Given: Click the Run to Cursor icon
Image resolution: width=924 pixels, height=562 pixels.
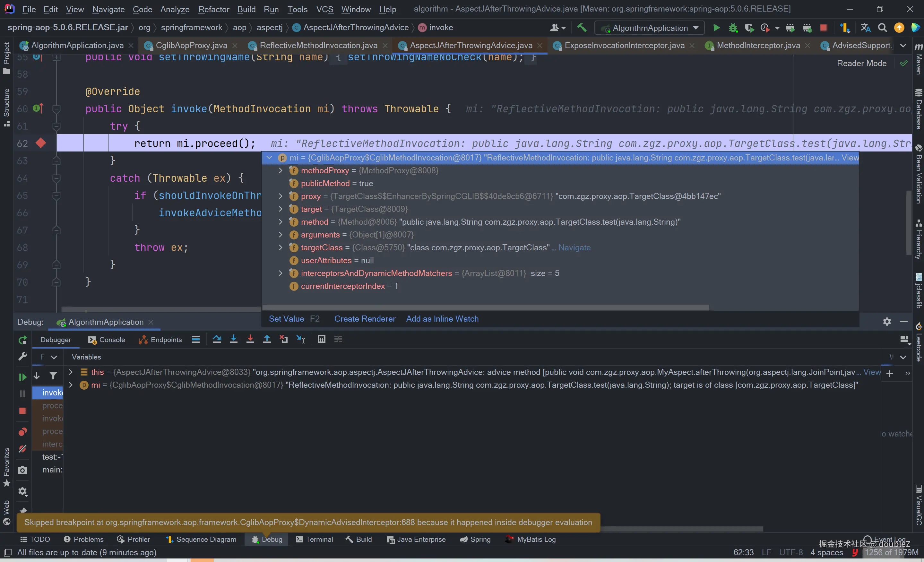Looking at the screenshot, I should click(x=300, y=339).
